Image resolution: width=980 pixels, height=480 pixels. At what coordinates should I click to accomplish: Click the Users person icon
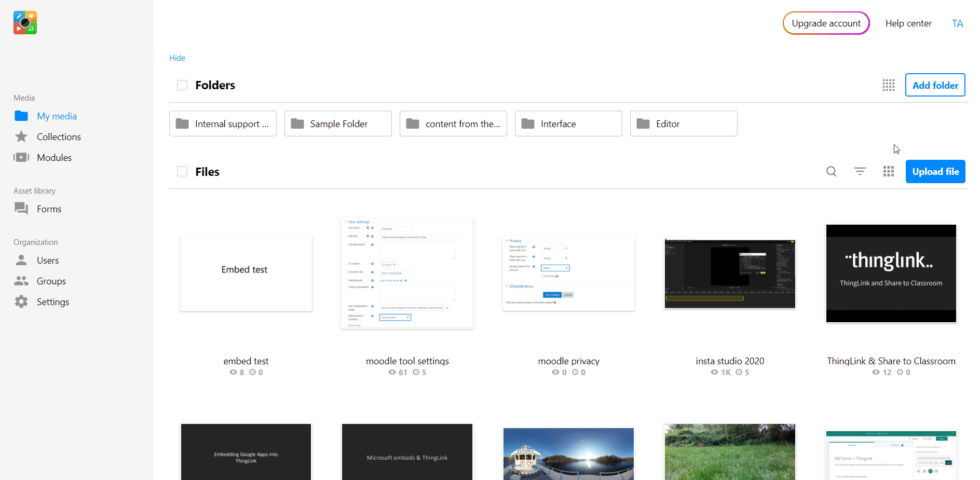point(21,260)
